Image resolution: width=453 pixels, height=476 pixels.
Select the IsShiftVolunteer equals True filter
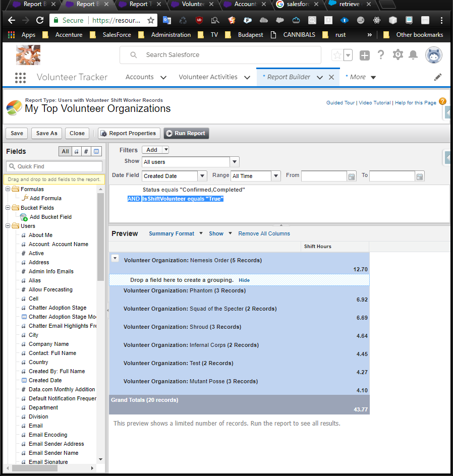183,199
